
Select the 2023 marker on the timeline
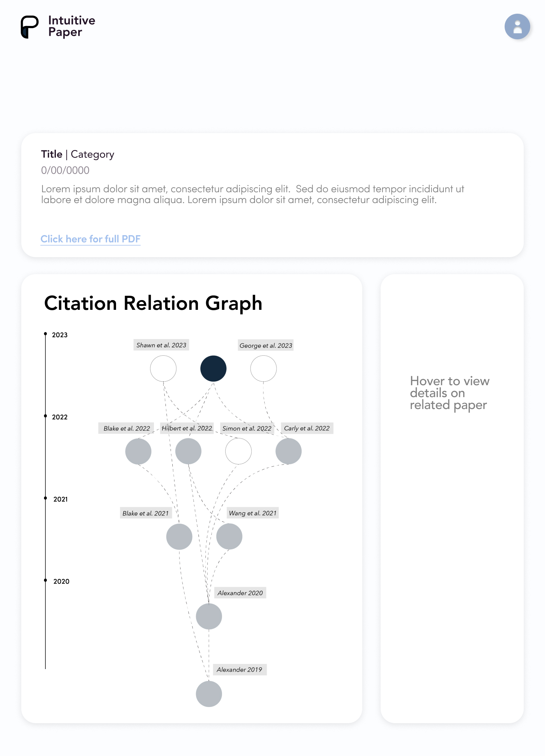45,334
